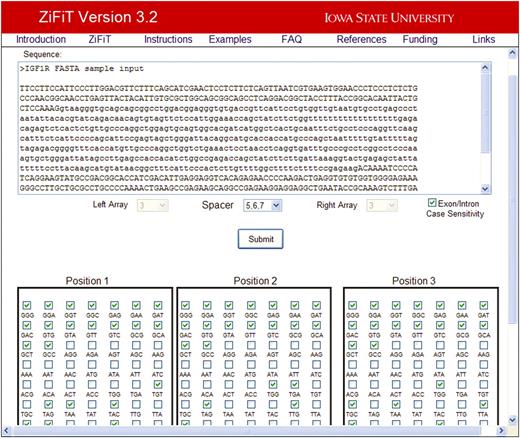Check AAG in Position 2
The width and height of the screenshot is (520, 438).
click(x=316, y=345)
